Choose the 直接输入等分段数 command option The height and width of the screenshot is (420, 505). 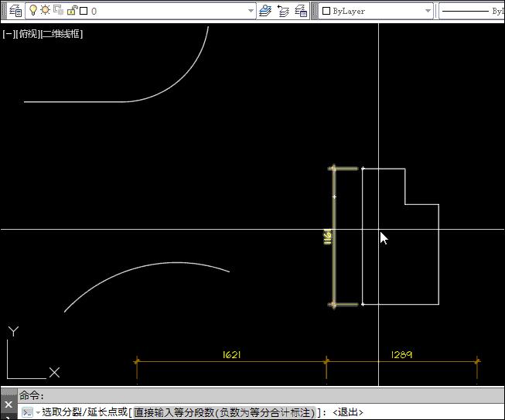pos(224,412)
